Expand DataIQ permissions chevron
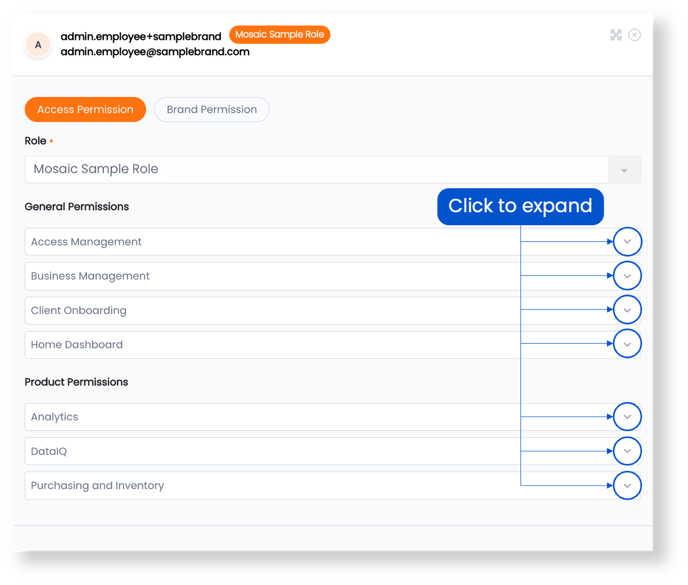The image size is (688, 585). [627, 451]
